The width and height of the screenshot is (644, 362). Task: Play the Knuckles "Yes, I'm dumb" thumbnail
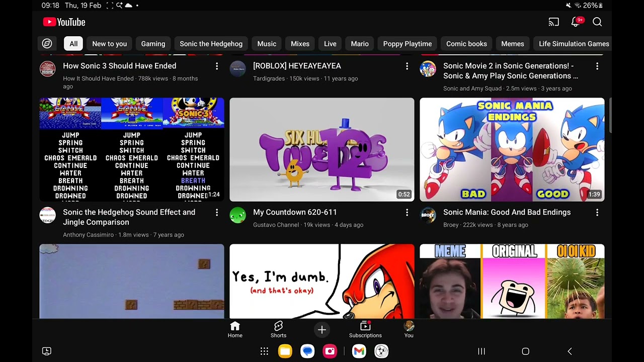[322, 282]
